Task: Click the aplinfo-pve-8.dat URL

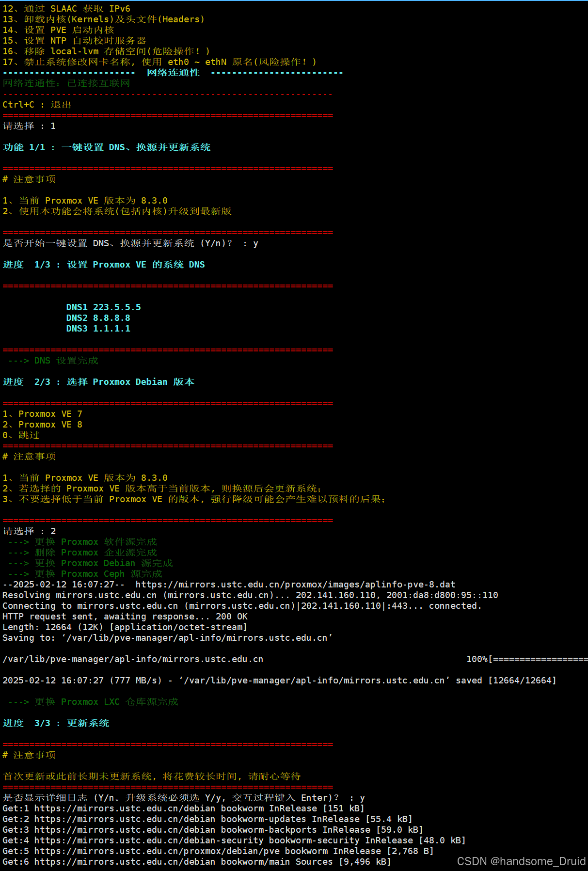Action: coord(295,585)
